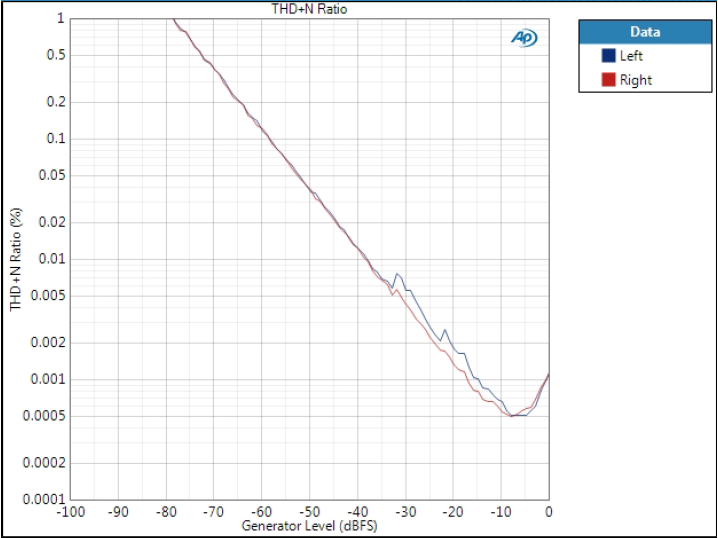Click the 0.005 label on the y-axis
The image size is (718, 538).
pyautogui.click(x=49, y=296)
